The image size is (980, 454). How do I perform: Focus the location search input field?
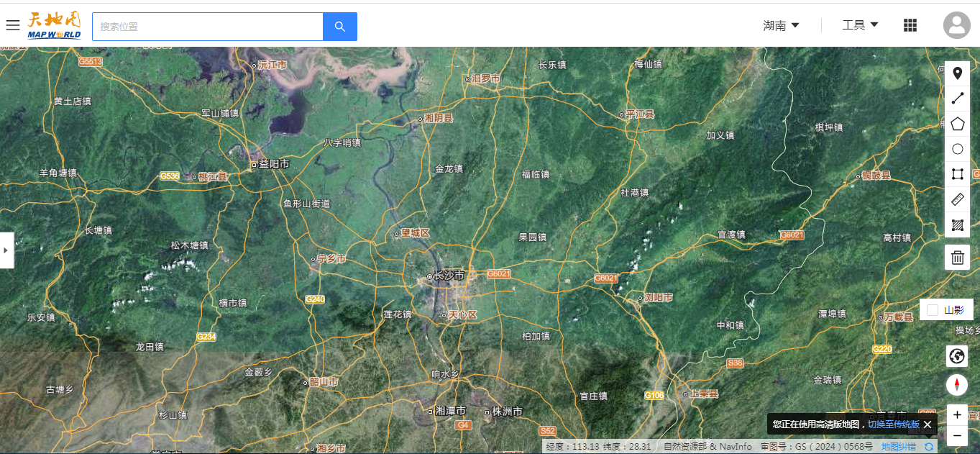pos(208,27)
